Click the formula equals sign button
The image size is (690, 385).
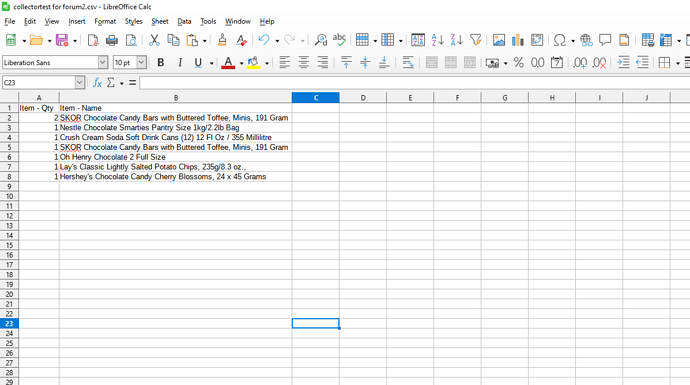click(x=132, y=82)
